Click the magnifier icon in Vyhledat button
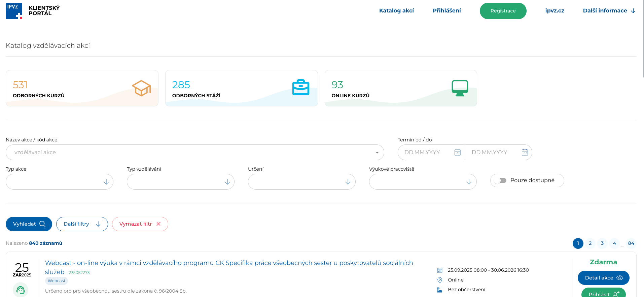This screenshot has height=297, width=644. (x=42, y=224)
